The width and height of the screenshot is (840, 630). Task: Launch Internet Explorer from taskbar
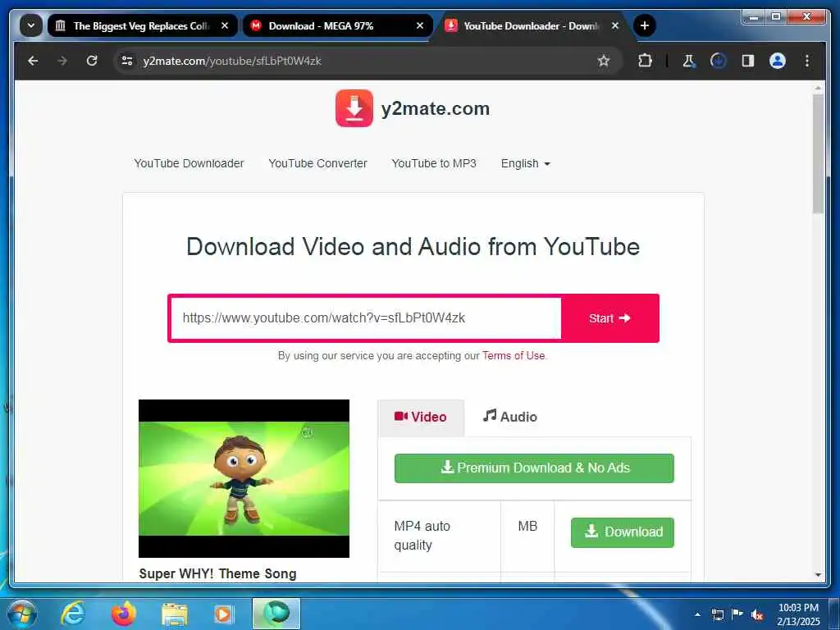click(x=72, y=614)
